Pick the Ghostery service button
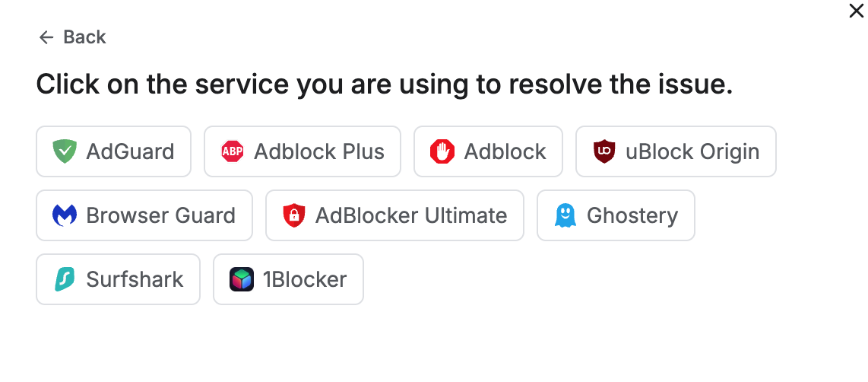The height and width of the screenshot is (382, 868). [616, 215]
